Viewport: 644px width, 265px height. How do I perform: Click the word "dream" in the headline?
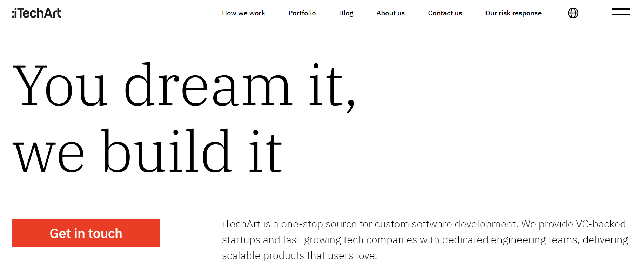pos(208,86)
